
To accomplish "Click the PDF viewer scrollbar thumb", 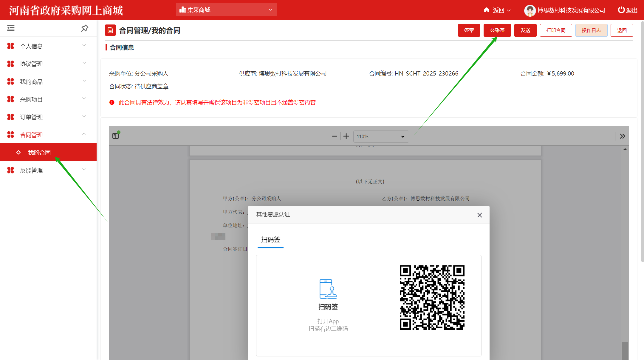I will tap(625, 351).
